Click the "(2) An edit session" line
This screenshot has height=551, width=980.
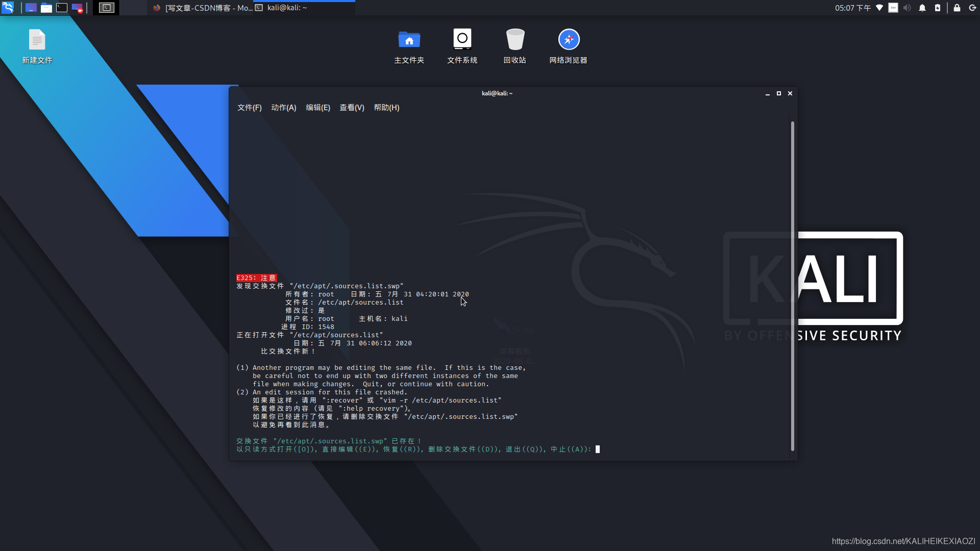[x=322, y=392]
